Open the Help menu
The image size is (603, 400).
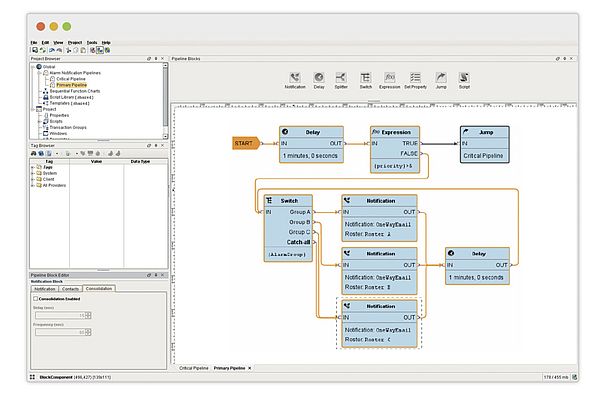coord(106,43)
